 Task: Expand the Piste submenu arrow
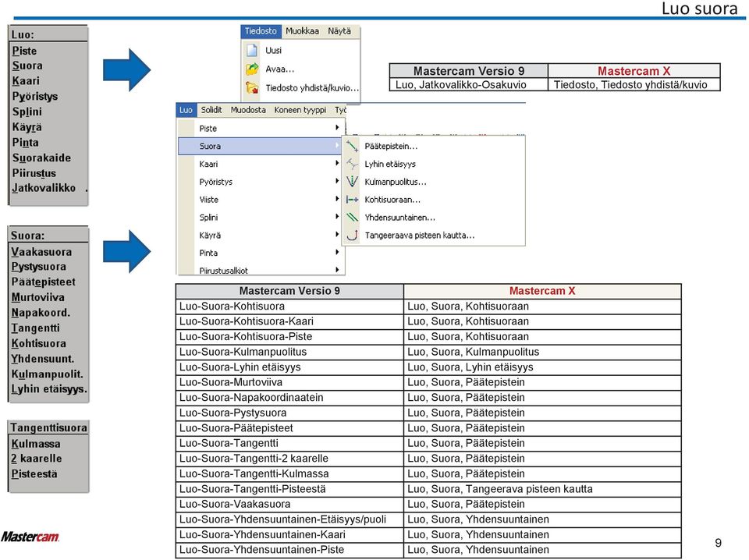[x=337, y=128]
